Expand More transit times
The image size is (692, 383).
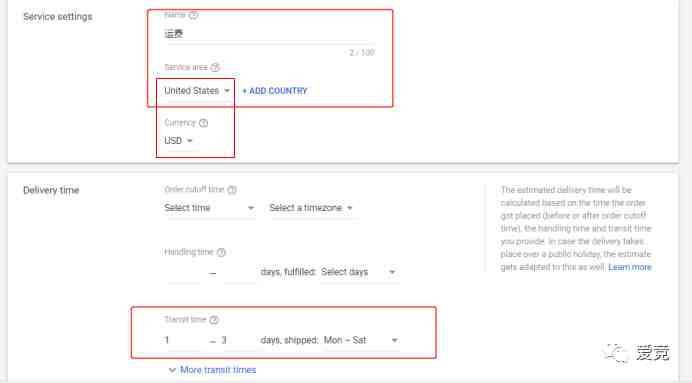click(x=212, y=370)
